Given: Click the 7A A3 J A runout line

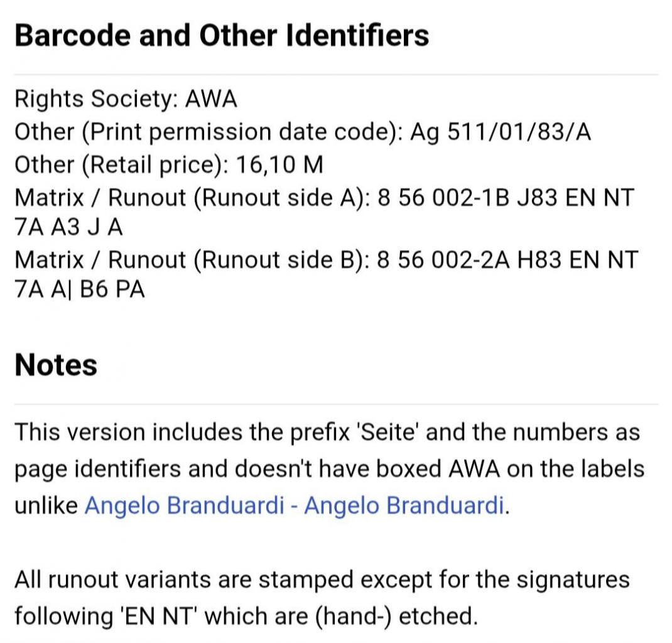Looking at the screenshot, I should [x=68, y=227].
